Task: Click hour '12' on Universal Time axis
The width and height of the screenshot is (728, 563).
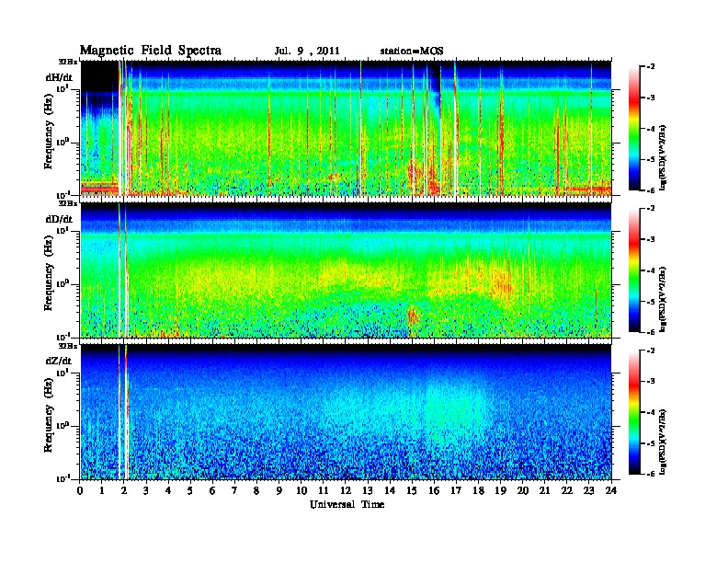Action: (x=346, y=491)
